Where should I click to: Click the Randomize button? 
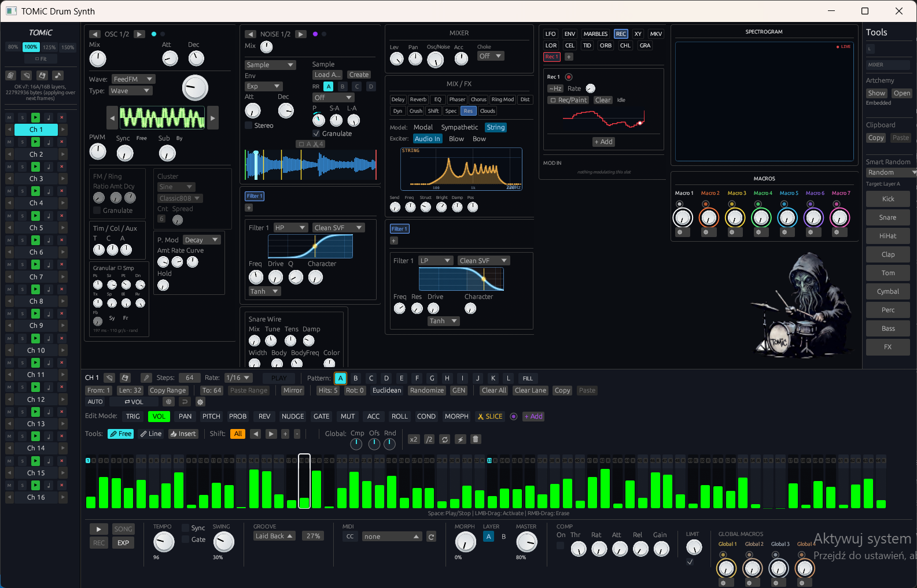(427, 390)
